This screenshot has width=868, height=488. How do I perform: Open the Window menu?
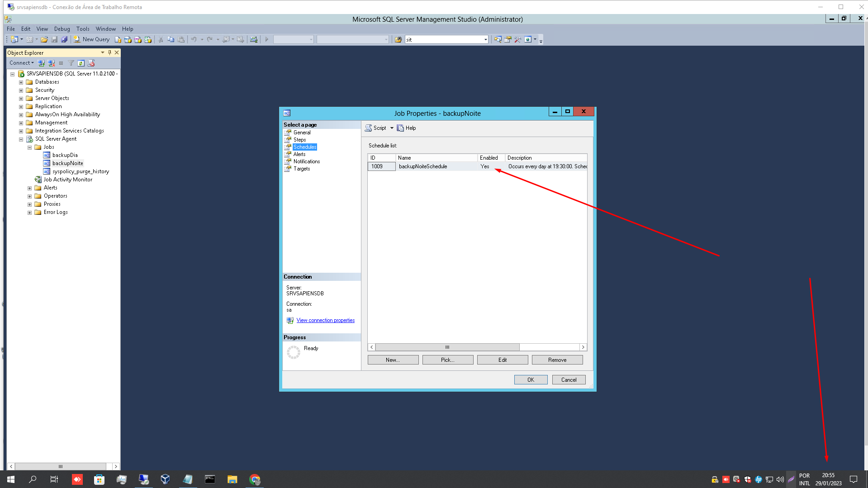106,28
